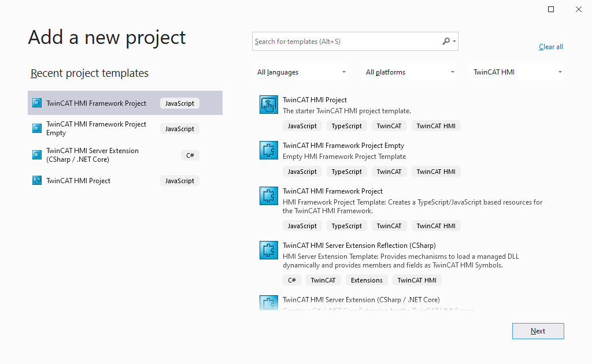Screen dimensions: 592x364
Task: Click the TypeScript tag under Framework Project Empty
Action: (347, 172)
